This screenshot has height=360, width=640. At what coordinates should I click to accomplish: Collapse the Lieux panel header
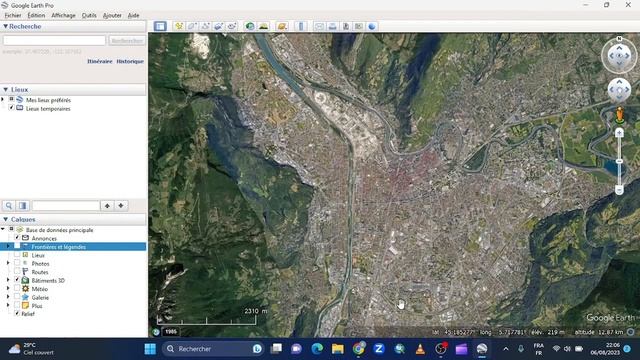click(6, 89)
